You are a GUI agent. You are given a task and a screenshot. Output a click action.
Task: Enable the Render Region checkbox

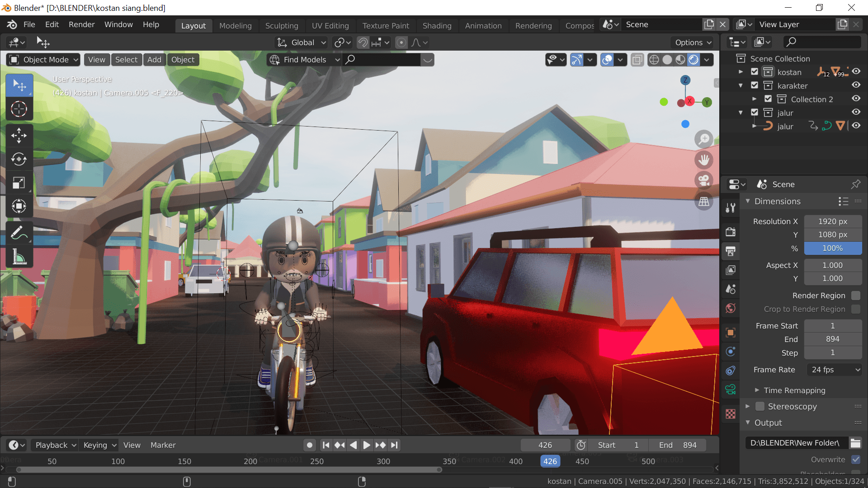855,296
